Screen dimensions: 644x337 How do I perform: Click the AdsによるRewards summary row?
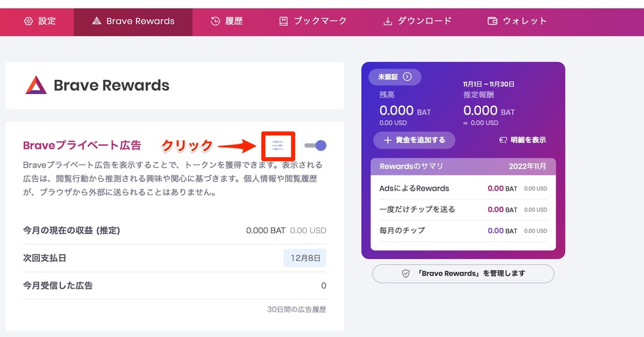[463, 189]
